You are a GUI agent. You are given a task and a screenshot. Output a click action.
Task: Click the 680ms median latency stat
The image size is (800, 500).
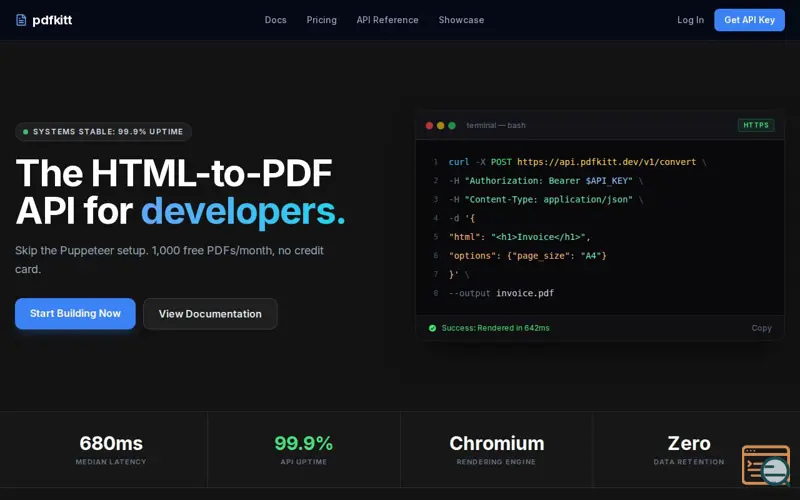pos(111,449)
